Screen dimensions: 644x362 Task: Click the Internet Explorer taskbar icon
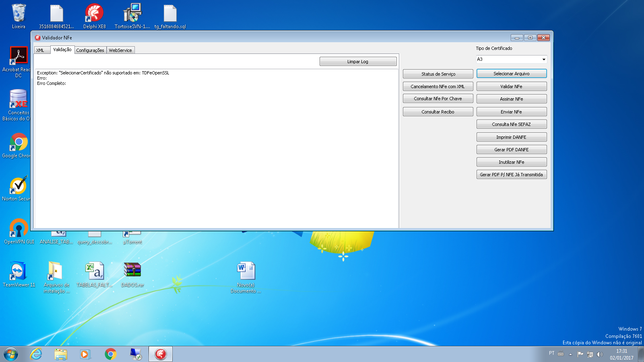tap(36, 354)
